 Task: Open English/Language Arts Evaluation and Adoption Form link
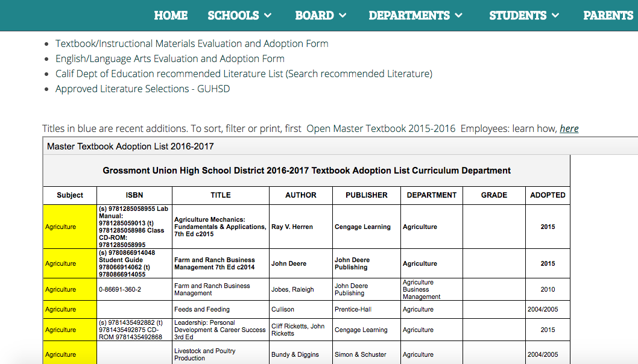tap(170, 58)
